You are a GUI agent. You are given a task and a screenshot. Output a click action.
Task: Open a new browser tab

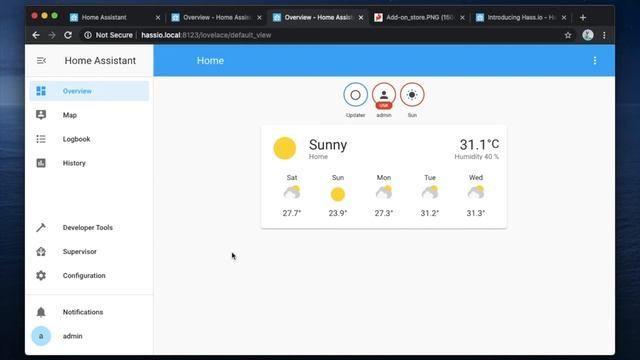[583, 18]
